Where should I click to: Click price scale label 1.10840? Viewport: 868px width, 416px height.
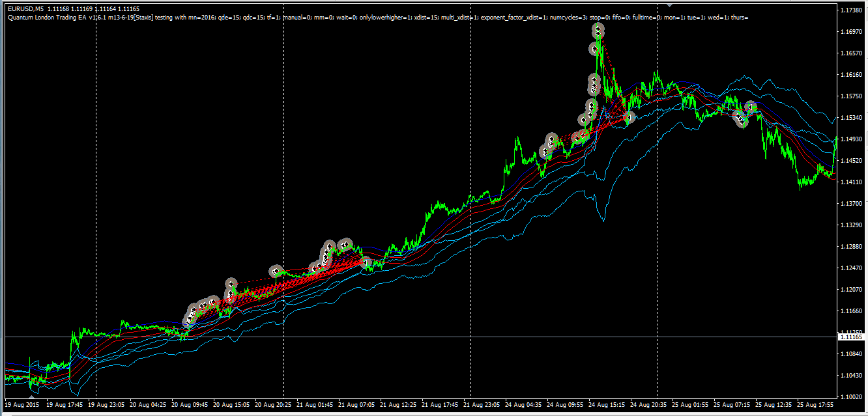[x=851, y=354]
